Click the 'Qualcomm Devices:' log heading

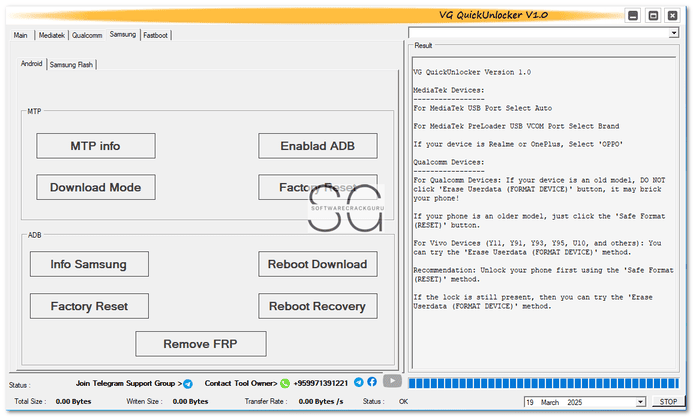tap(449, 162)
